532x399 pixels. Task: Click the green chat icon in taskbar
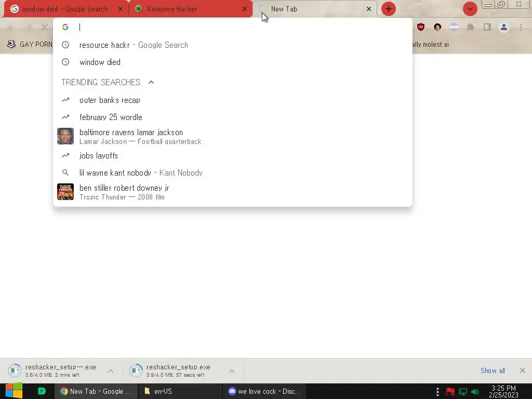[x=42, y=391]
